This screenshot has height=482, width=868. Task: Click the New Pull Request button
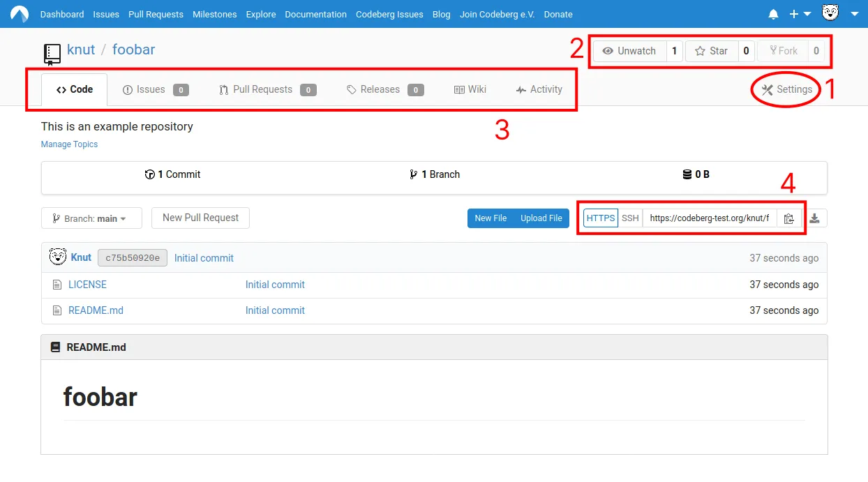click(x=200, y=218)
